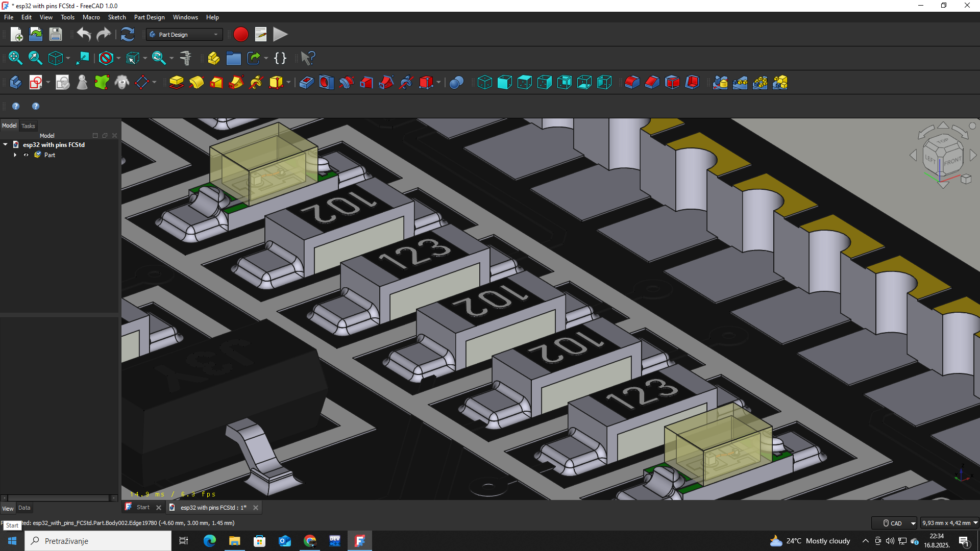Image resolution: width=980 pixels, height=551 pixels.
Task: Open the measure caliper tool
Action: (186, 58)
